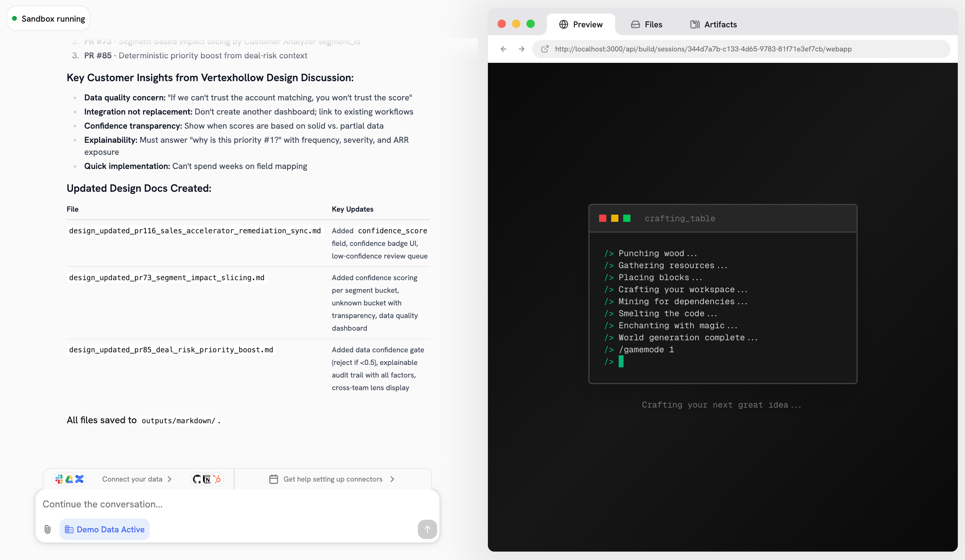Click the browser forward arrow
The width and height of the screenshot is (965, 560).
pos(522,49)
